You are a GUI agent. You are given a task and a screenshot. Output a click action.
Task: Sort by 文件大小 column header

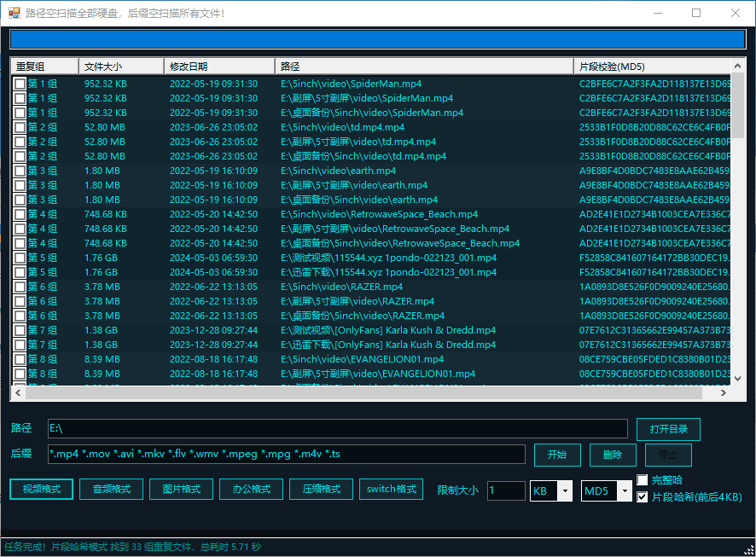click(121, 66)
